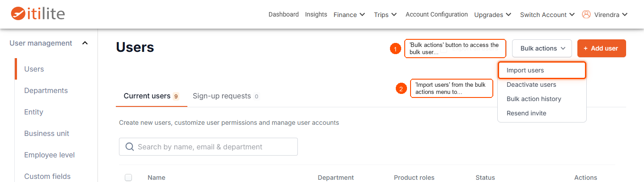The width and height of the screenshot is (644, 182).
Task: Expand the Finance dropdown menu
Action: pyautogui.click(x=349, y=15)
